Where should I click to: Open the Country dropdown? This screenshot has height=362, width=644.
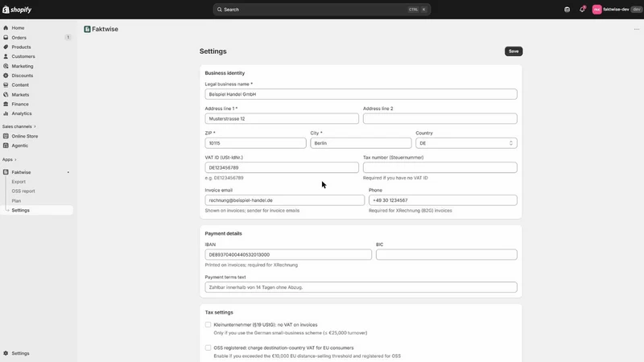coord(466,143)
